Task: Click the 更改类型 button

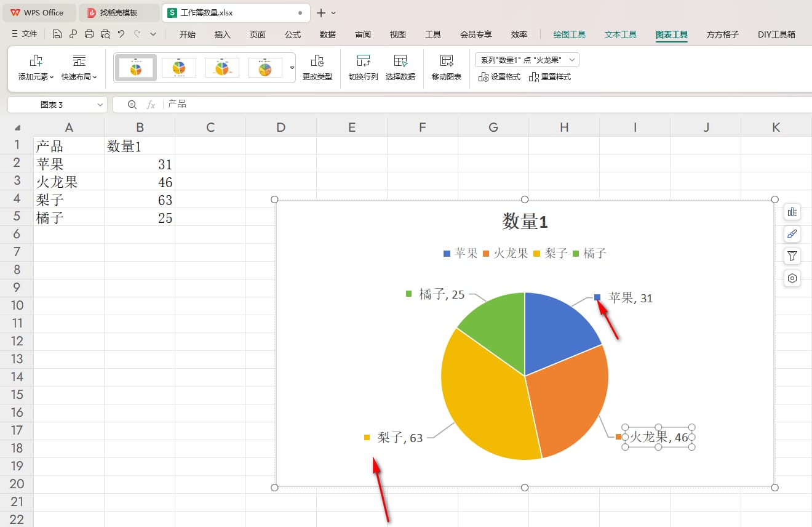Action: tap(317, 68)
